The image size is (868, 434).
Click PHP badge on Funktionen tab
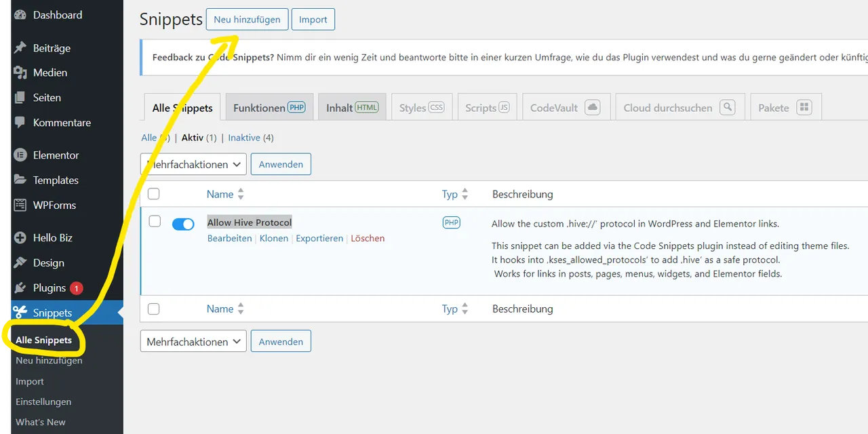(296, 107)
